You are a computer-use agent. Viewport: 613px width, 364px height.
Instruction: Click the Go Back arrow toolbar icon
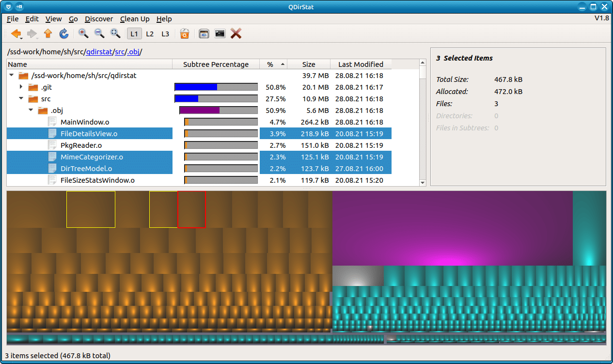tap(16, 33)
